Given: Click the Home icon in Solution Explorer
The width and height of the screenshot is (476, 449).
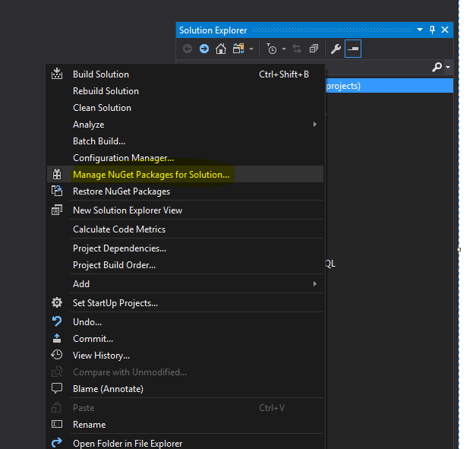Looking at the screenshot, I should click(221, 49).
